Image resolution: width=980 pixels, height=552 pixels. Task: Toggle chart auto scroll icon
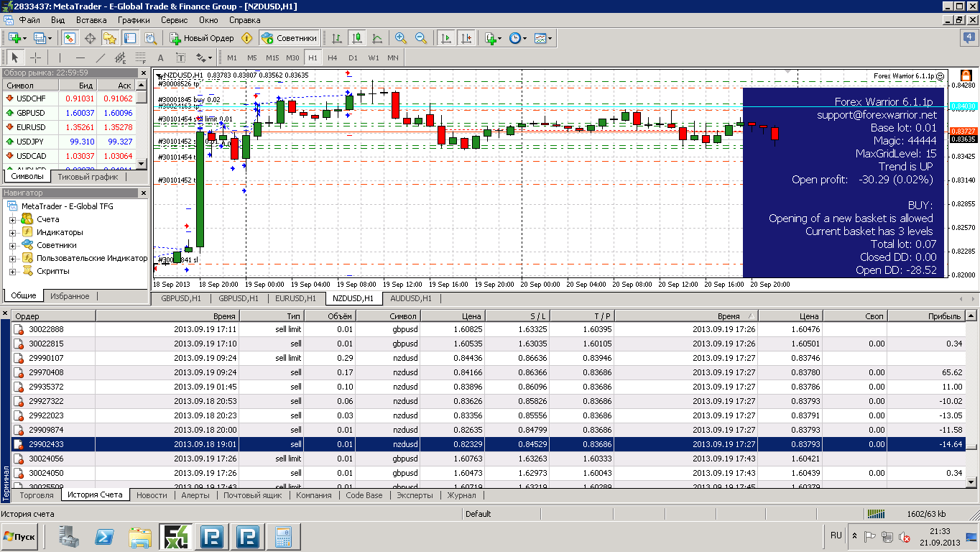pos(445,38)
